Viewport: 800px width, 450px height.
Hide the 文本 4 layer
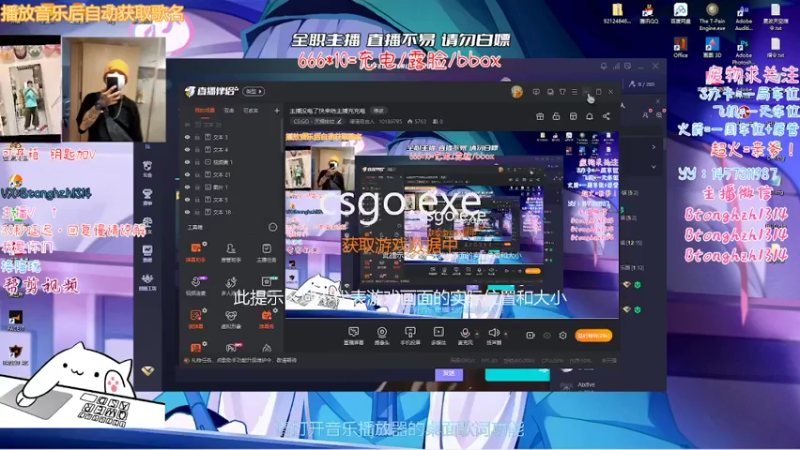(x=187, y=149)
